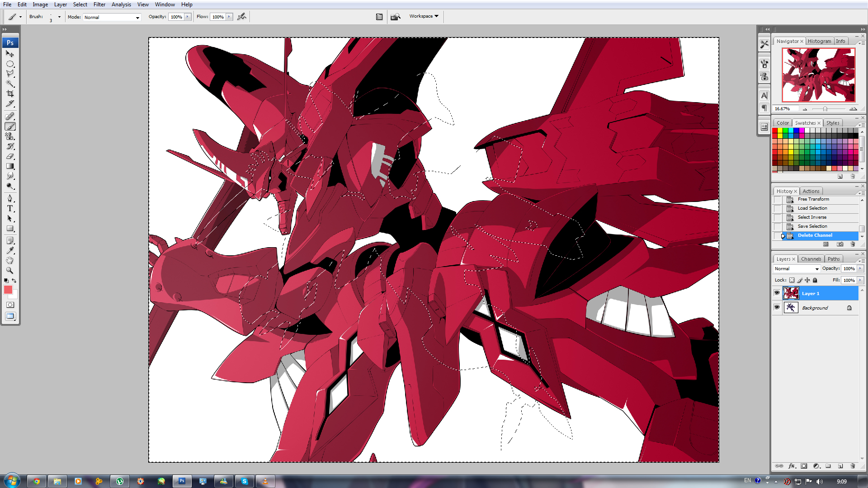Toggle lock transparent pixels
Image resolution: width=868 pixels, height=488 pixels.
coord(792,280)
